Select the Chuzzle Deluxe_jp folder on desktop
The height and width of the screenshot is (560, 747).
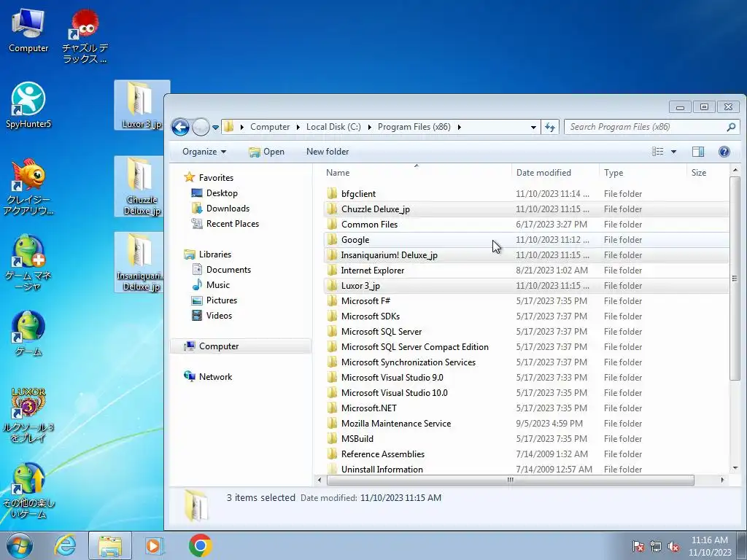141,186
